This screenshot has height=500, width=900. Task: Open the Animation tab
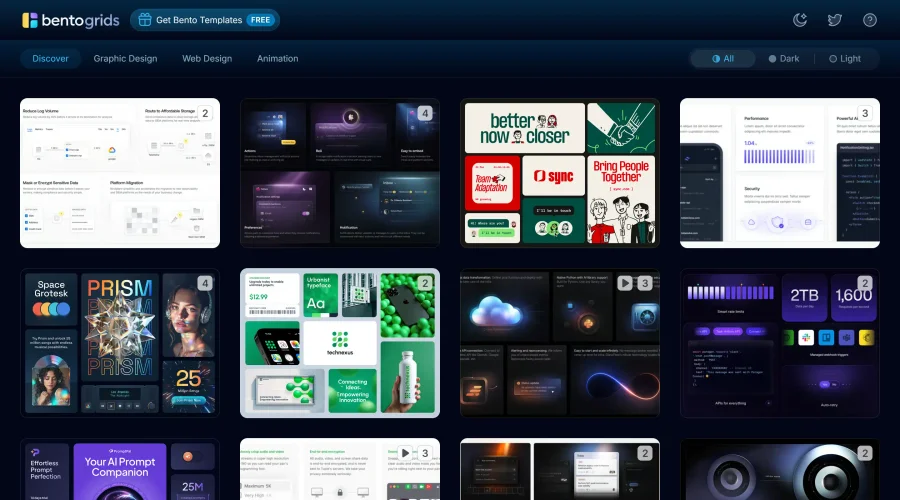pos(278,59)
